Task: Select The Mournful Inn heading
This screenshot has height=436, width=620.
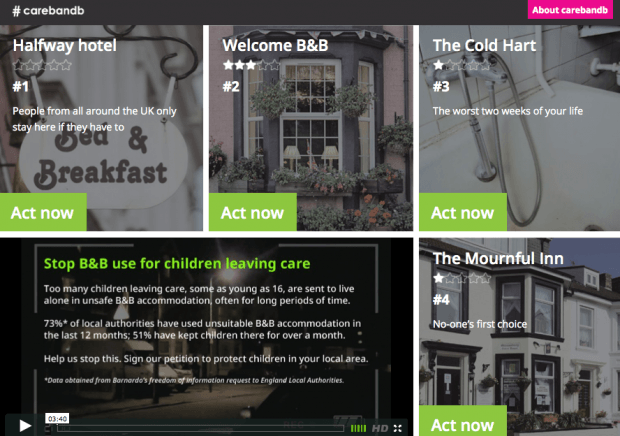Action: point(498,259)
